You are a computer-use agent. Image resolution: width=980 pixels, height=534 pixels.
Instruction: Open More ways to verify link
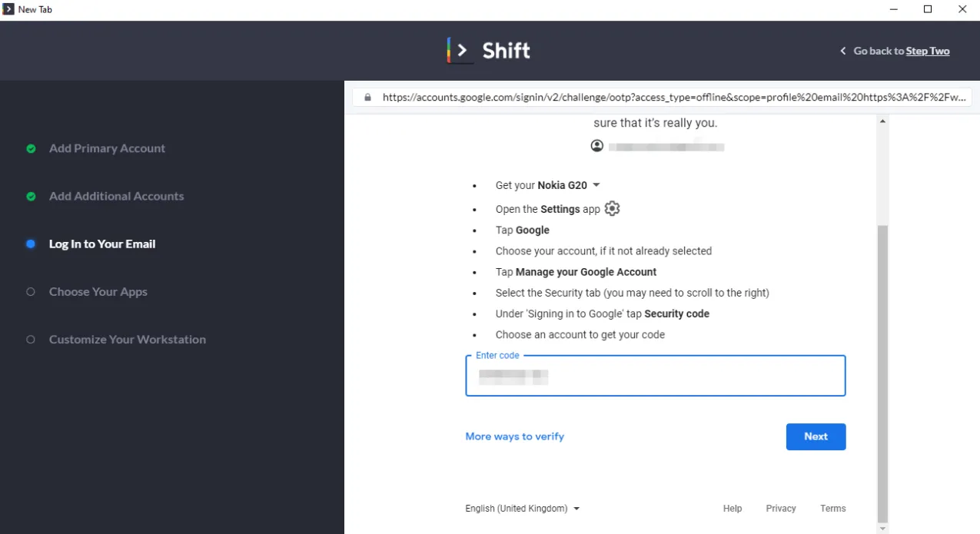coord(514,436)
